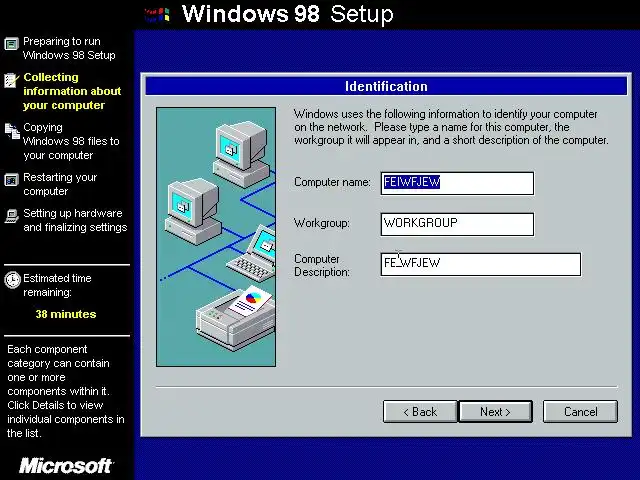Click 'Copying Windows 98 files' step text
Image resolution: width=640 pixels, height=480 pixels.
click(x=71, y=141)
